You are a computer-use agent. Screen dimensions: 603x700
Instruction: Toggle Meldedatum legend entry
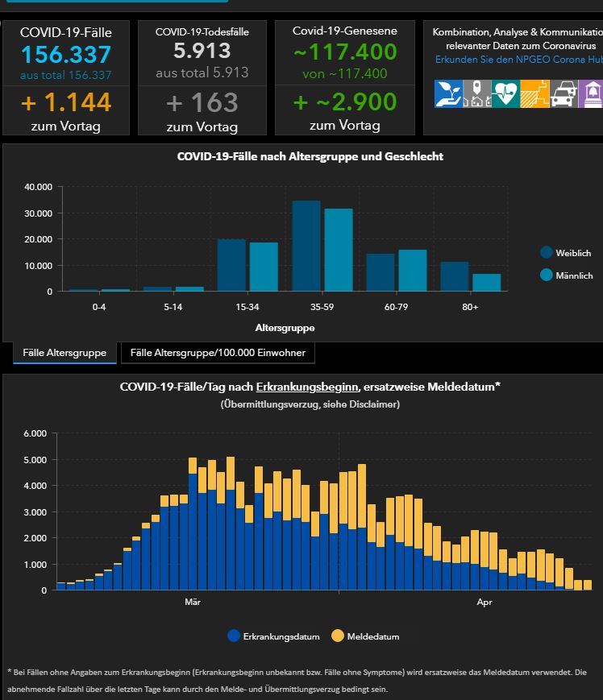pos(365,636)
